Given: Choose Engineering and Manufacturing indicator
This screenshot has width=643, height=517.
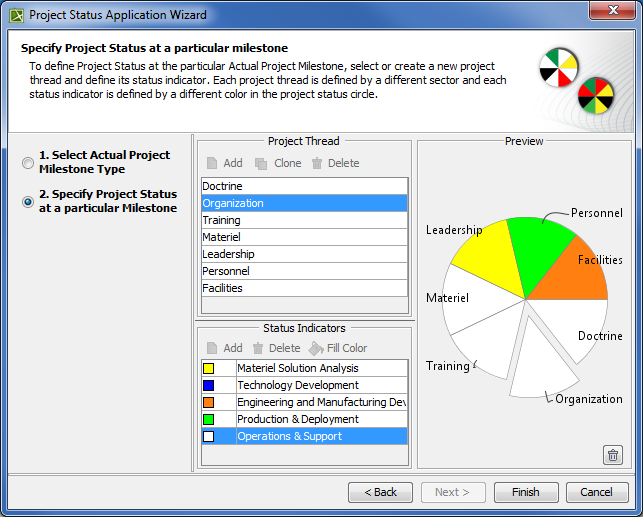Looking at the screenshot, I should [322, 402].
